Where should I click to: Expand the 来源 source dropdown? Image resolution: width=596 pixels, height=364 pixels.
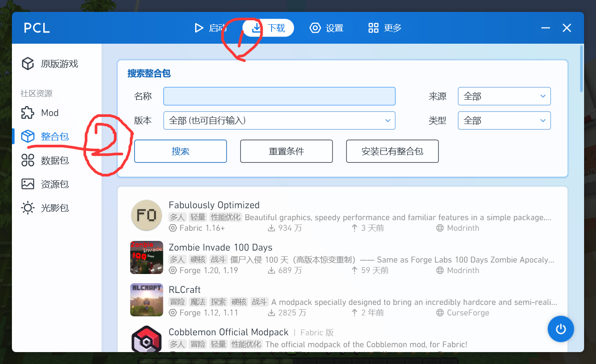tap(504, 96)
